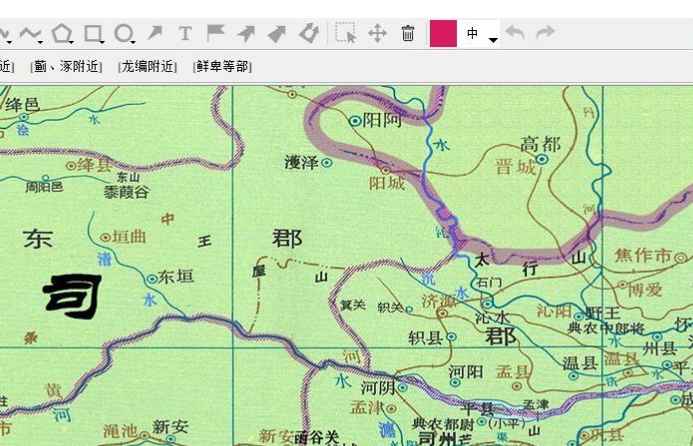The width and height of the screenshot is (693, 446).
Task: Open the 鲜卑等部 bookmark
Action: coord(222,67)
